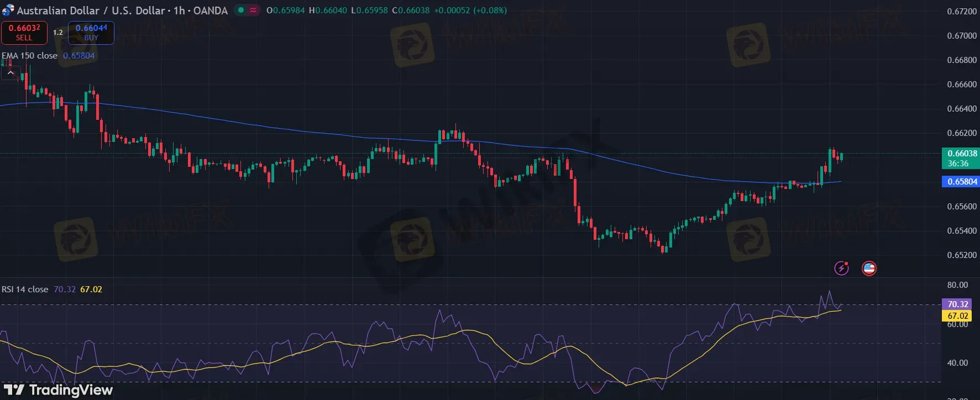Click the pink delayed-data wave indicator
Screen dimensions: 980x400
253,10
